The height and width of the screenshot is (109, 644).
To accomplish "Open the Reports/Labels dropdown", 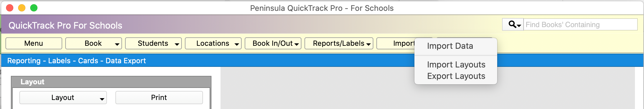I will [339, 43].
